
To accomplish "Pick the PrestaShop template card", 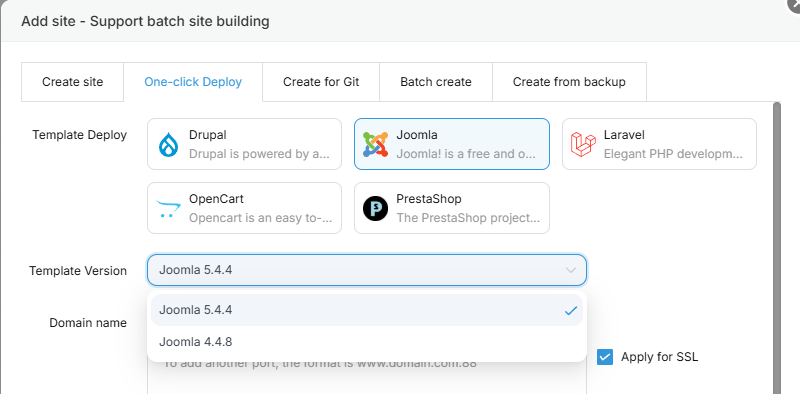I will 452,208.
